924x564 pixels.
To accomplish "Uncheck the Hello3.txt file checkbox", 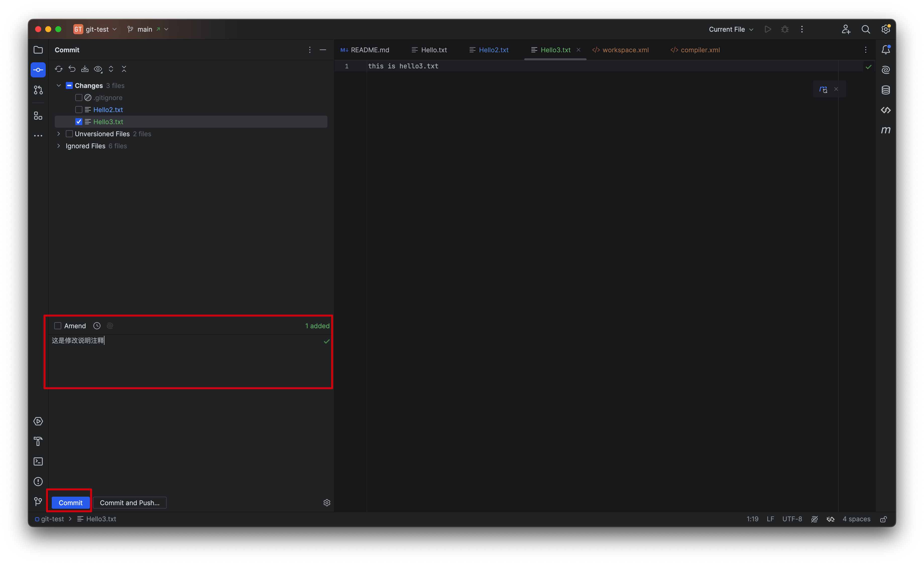I will 79,121.
